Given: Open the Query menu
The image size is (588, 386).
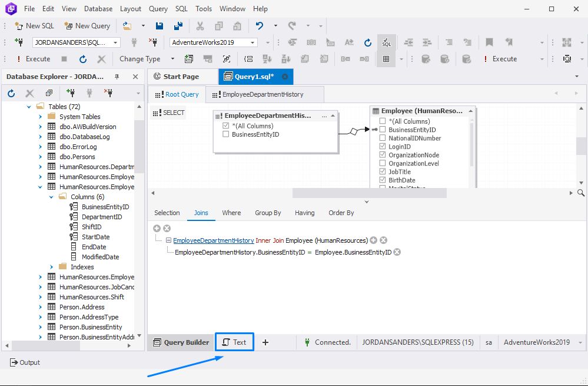Looking at the screenshot, I should tap(158, 9).
